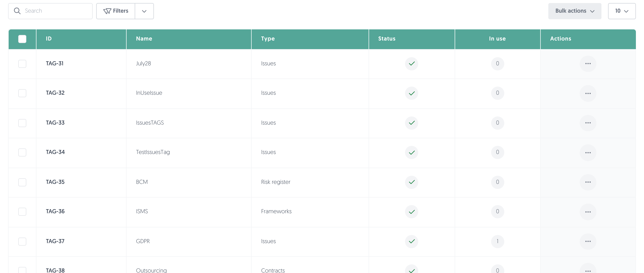Select checkbox for TAG-36 ISMS
Image resolution: width=644 pixels, height=273 pixels.
[22, 211]
